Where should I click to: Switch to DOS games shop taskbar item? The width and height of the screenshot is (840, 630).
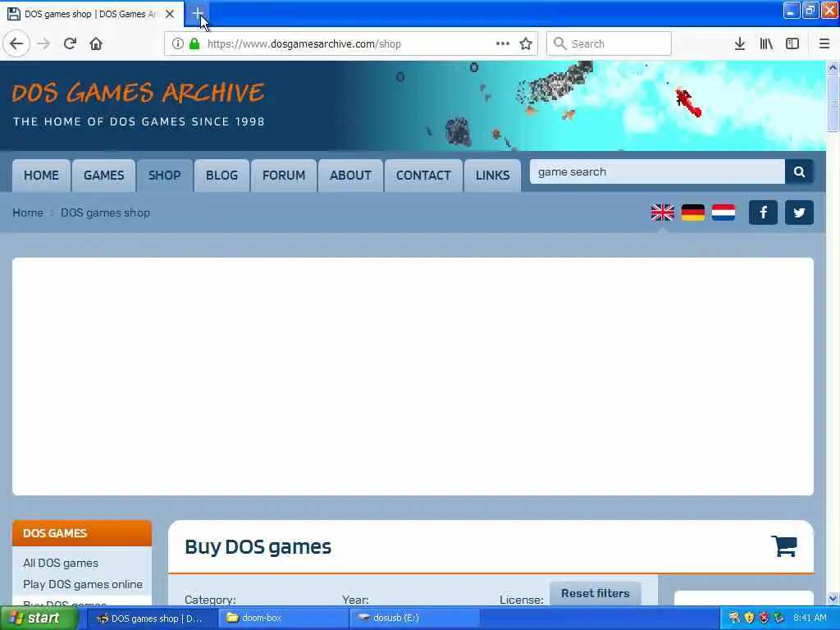pyautogui.click(x=151, y=619)
